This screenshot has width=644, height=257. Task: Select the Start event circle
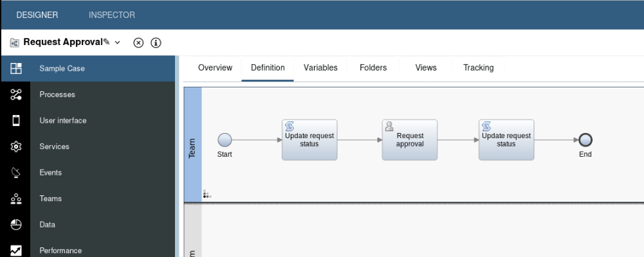point(225,140)
